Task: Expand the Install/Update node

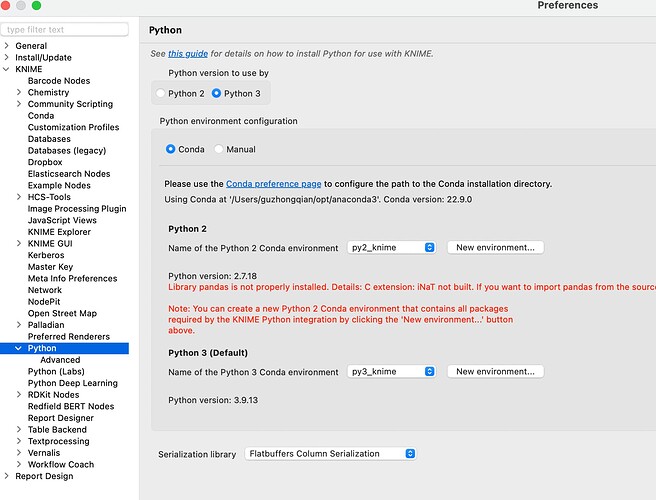Action: coord(8,58)
